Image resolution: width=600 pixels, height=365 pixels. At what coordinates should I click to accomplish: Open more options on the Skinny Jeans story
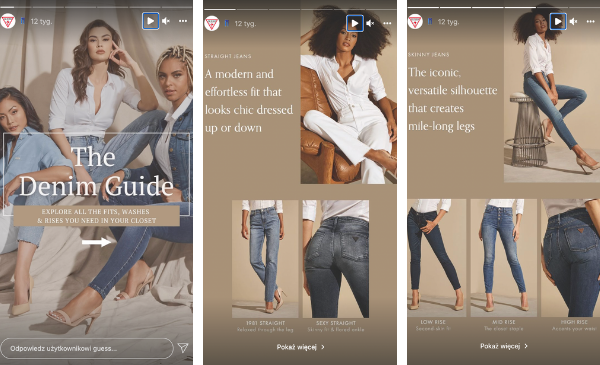coord(590,21)
